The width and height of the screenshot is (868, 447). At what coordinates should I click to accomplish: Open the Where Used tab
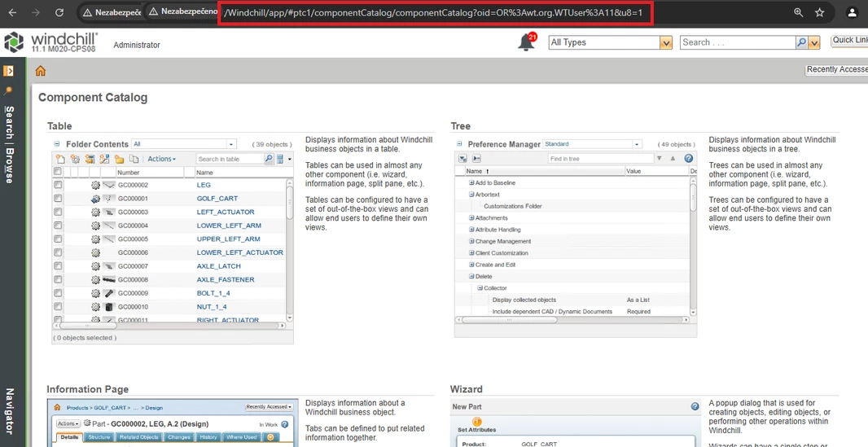242,437
